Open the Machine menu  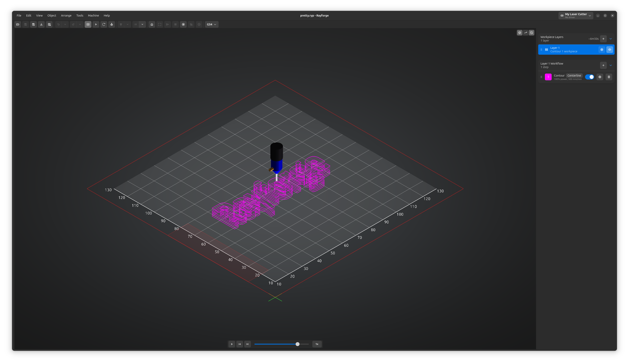point(93,16)
